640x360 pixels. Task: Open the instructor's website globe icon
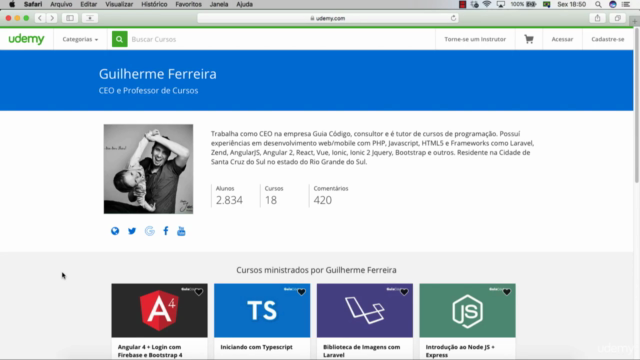click(115, 231)
